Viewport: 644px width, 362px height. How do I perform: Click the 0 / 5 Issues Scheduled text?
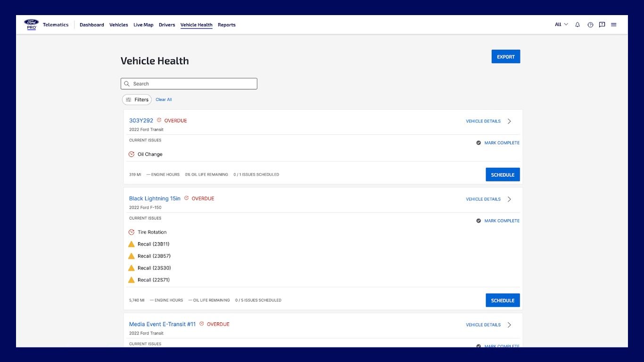point(258,300)
